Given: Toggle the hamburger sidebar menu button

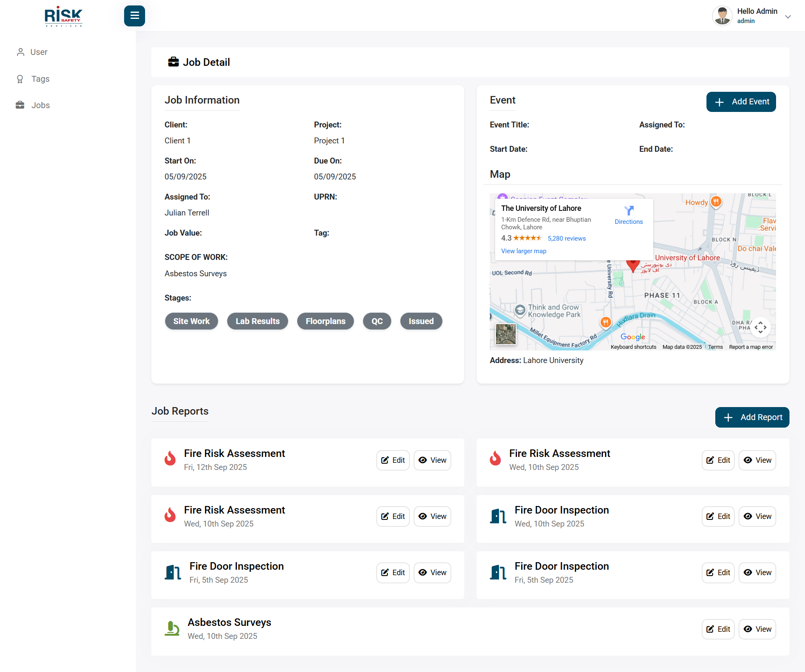Looking at the screenshot, I should click(134, 16).
